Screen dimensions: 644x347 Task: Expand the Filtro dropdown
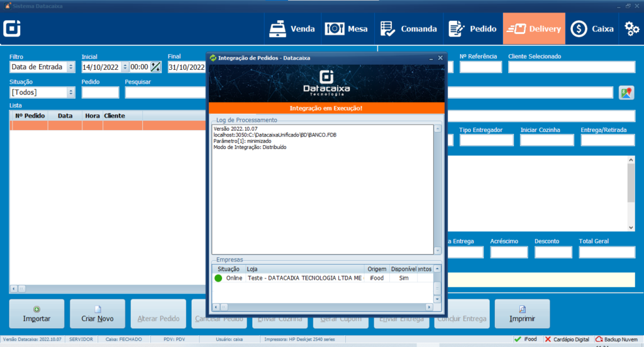70,67
